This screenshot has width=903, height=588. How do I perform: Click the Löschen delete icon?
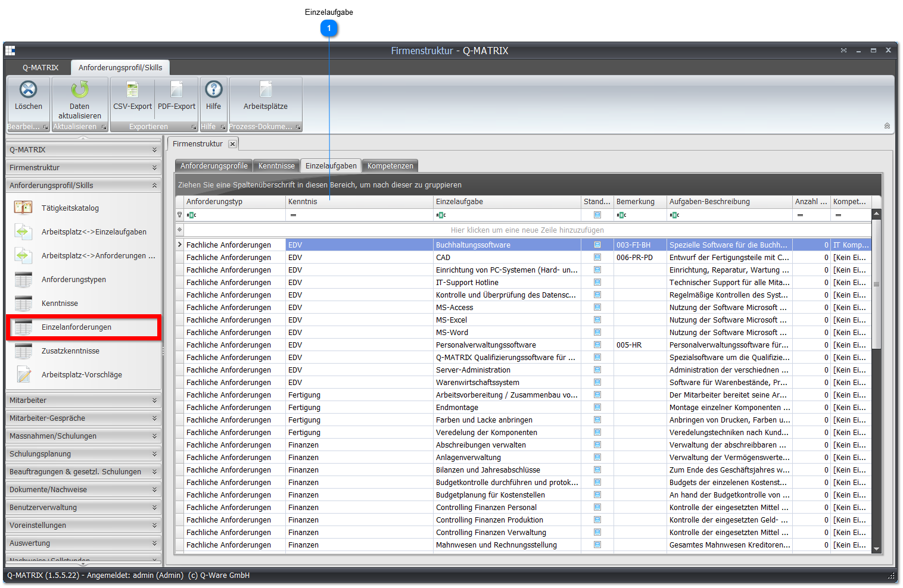(28, 90)
